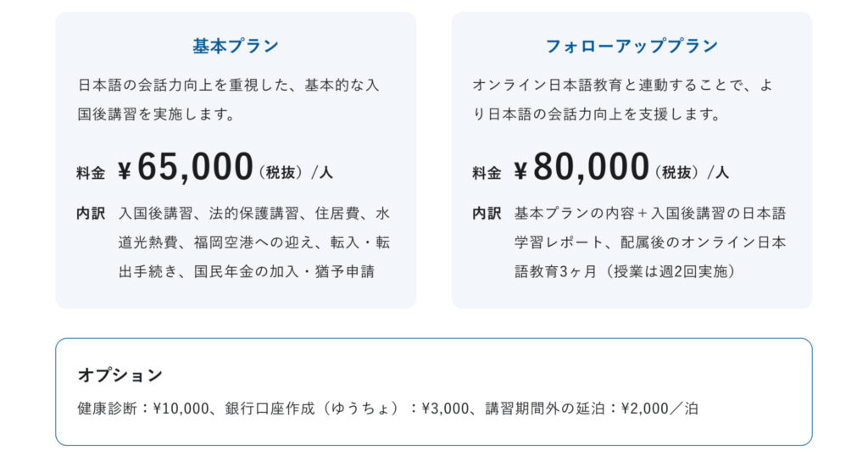This screenshot has width=868, height=456.
Task: Select the ¥80,000 price text
Action: point(581,167)
